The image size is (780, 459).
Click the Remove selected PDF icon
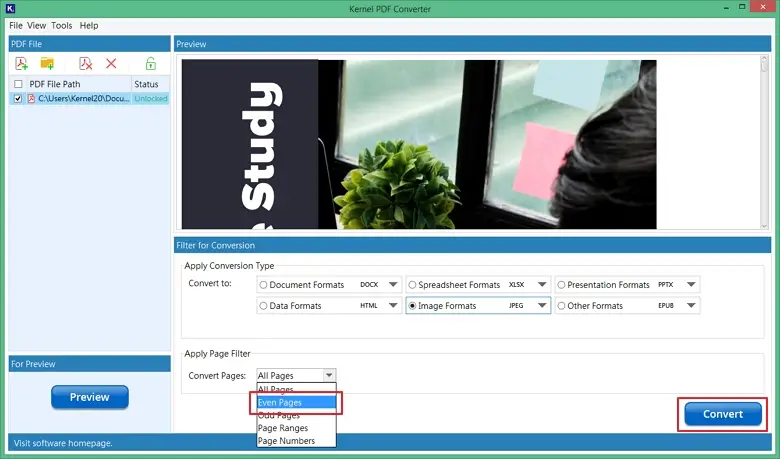click(86, 64)
